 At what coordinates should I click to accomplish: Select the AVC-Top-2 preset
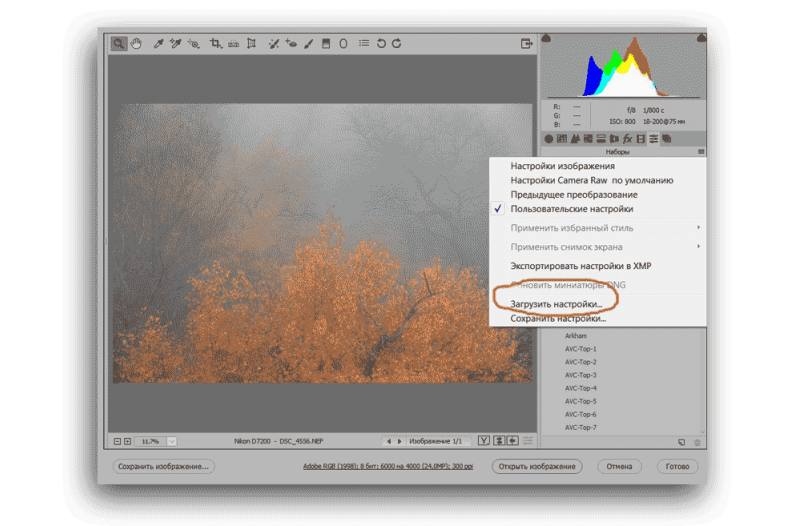pos(581,362)
